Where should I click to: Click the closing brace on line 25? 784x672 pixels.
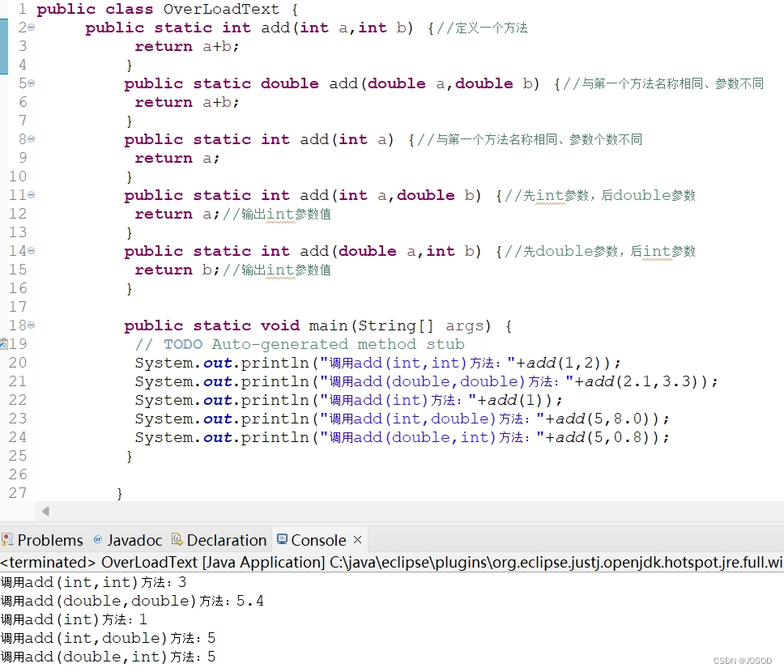(x=130, y=456)
